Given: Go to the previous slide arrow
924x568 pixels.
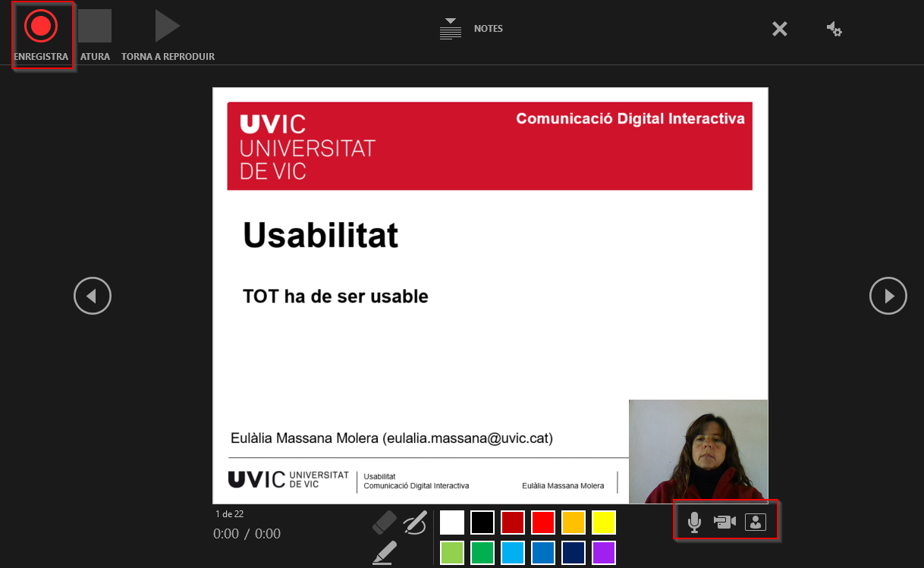Looking at the screenshot, I should (93, 296).
